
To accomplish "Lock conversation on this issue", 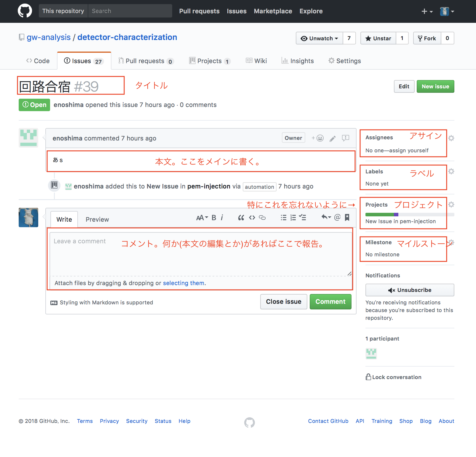I will click(x=393, y=377).
